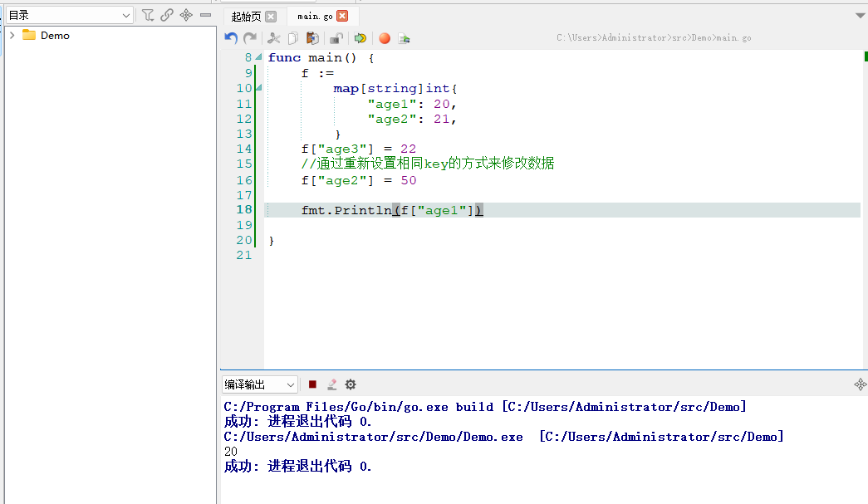Toggle sync-with-editor link icon
This screenshot has height=504, width=868.
167,15
